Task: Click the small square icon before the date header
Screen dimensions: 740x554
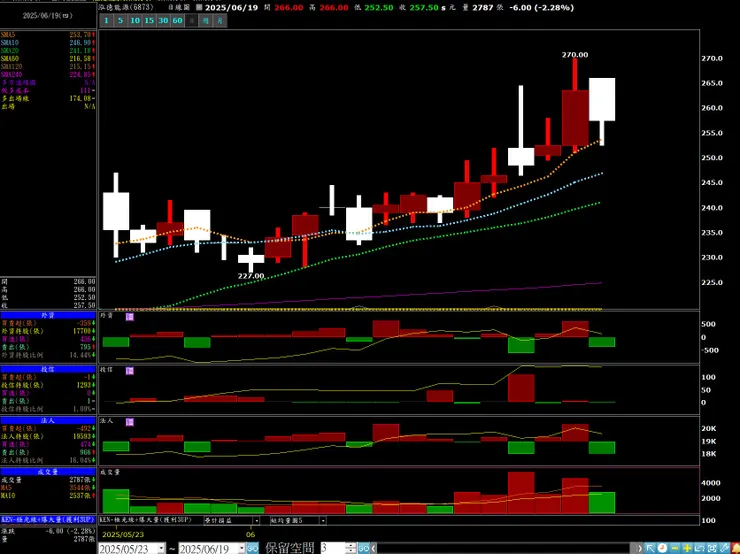Action: click(199, 8)
